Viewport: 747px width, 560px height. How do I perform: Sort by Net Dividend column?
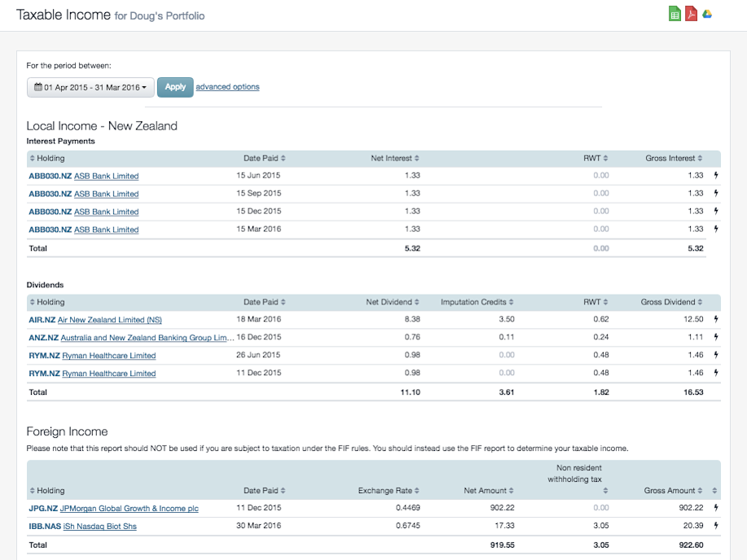(x=393, y=302)
